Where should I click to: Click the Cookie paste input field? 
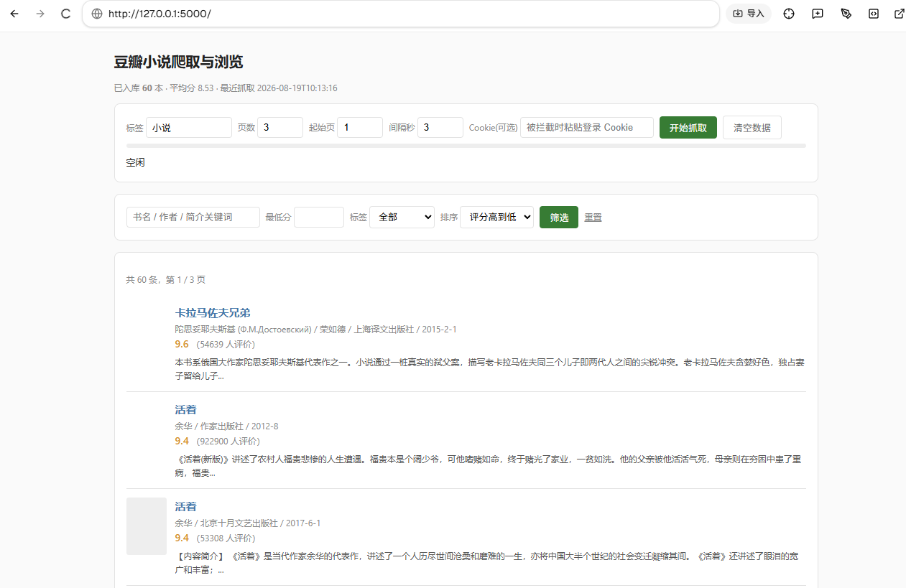tap(587, 128)
